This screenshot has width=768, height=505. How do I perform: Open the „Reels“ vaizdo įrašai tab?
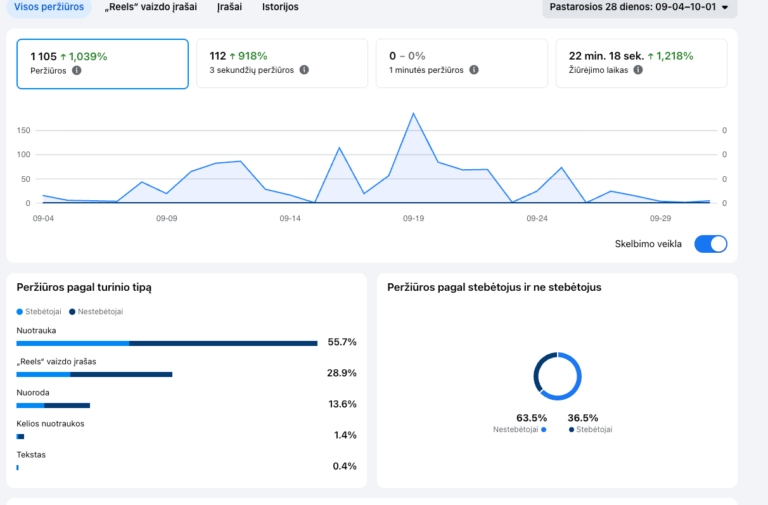pyautogui.click(x=151, y=7)
